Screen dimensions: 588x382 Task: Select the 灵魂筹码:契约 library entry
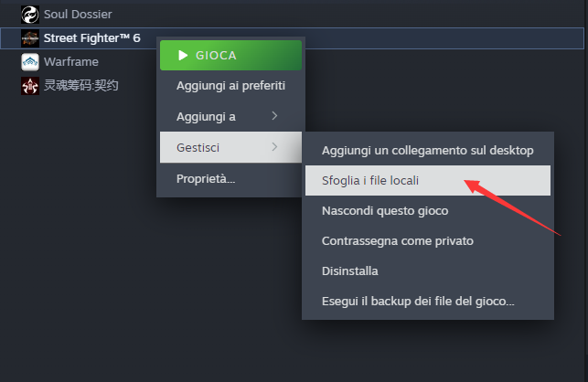click(81, 86)
